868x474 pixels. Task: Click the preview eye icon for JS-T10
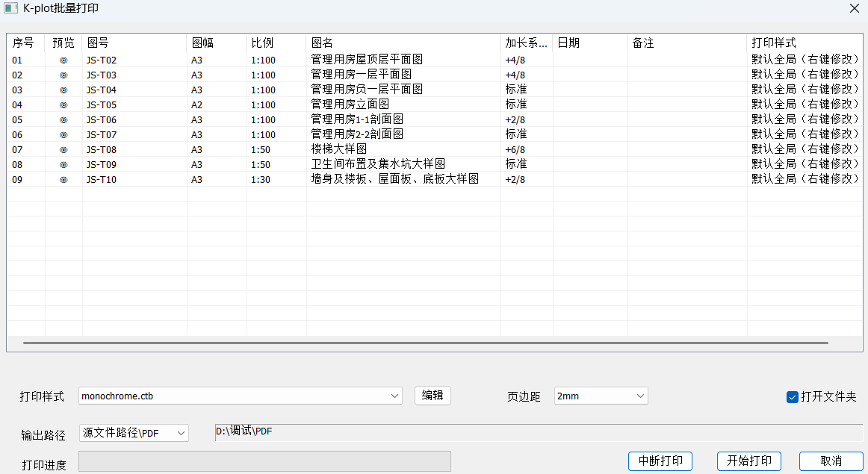(x=63, y=180)
